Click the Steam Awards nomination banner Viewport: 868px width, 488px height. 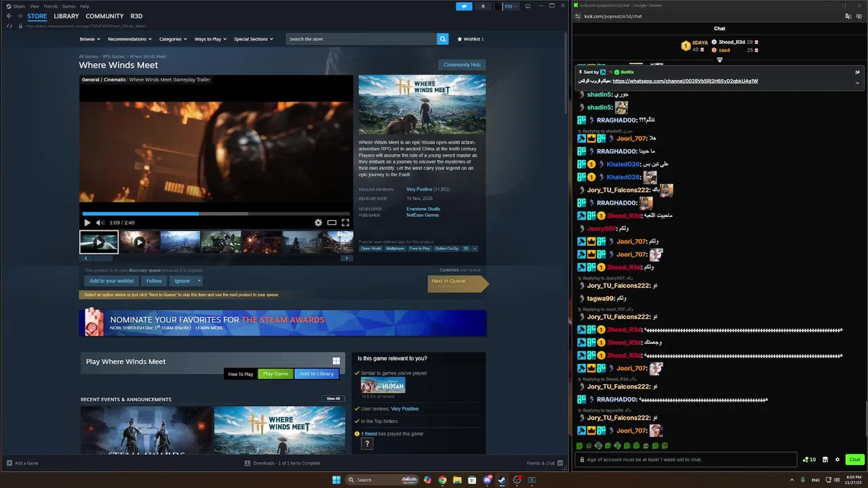283,323
